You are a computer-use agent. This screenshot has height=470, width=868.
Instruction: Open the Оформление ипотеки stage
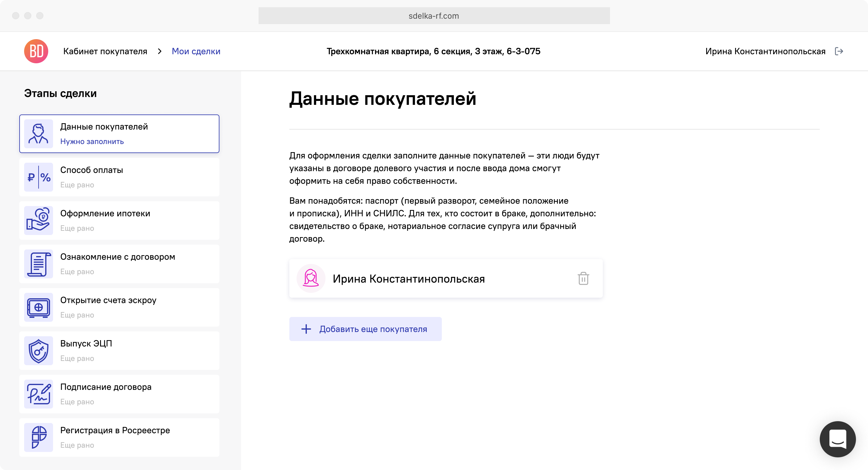(119, 221)
